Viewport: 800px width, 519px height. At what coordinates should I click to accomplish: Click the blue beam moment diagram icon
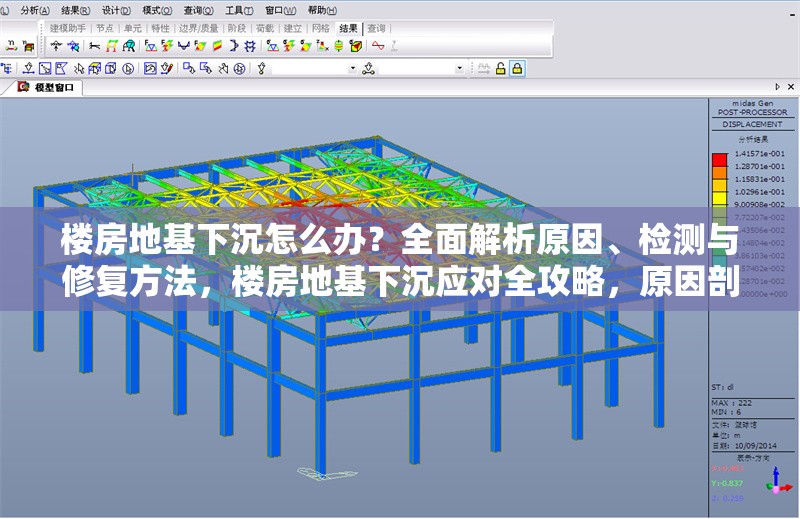[183, 46]
